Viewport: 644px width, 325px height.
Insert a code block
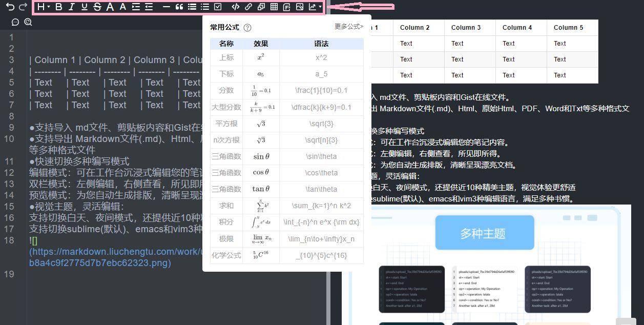[x=235, y=7]
